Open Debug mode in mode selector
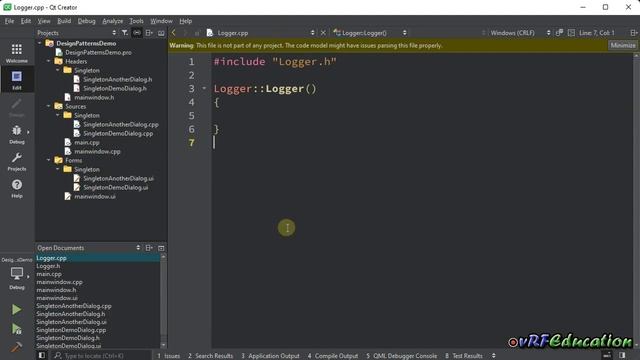 coord(17,134)
